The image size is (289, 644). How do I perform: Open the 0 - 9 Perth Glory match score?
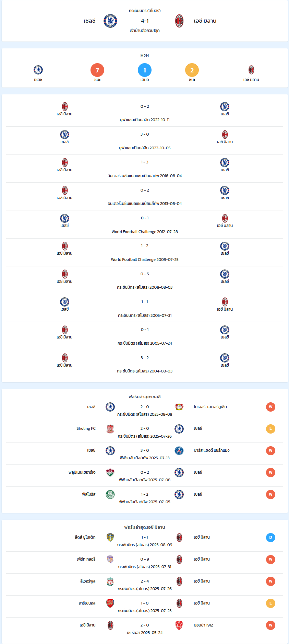point(145,559)
